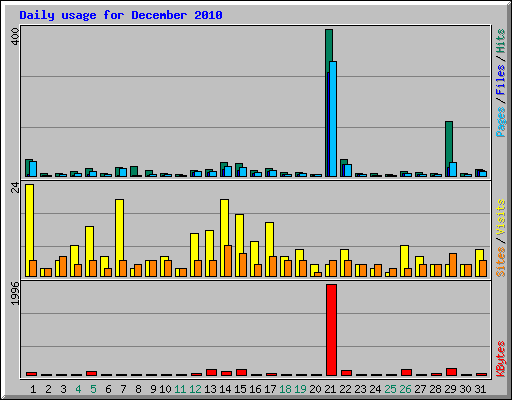
Task: Click the day 29 label on the x-axis
Action: [x=450, y=389]
